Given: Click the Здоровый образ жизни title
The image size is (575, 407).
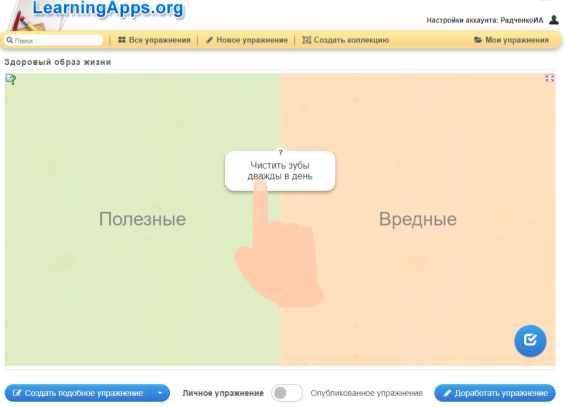Looking at the screenshot, I should pyautogui.click(x=58, y=62).
